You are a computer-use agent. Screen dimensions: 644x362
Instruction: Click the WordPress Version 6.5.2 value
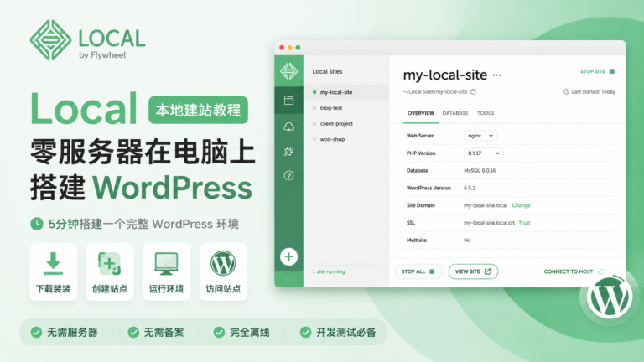pos(470,188)
